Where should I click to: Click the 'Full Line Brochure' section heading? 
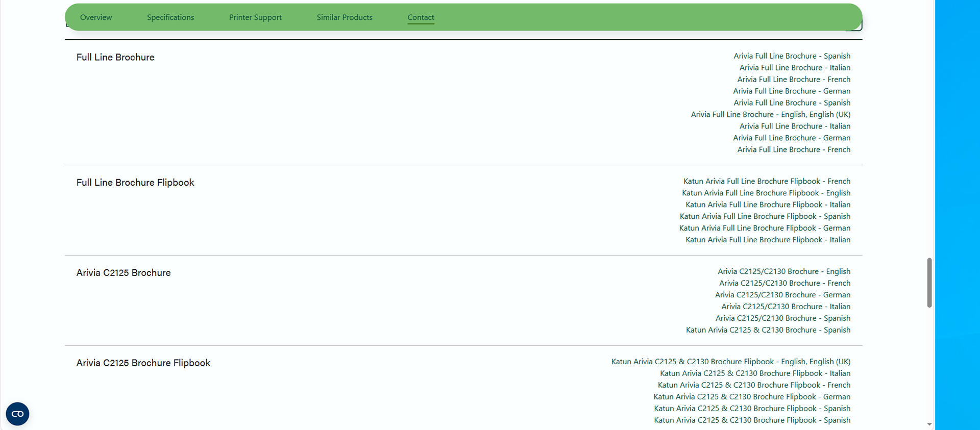(115, 57)
